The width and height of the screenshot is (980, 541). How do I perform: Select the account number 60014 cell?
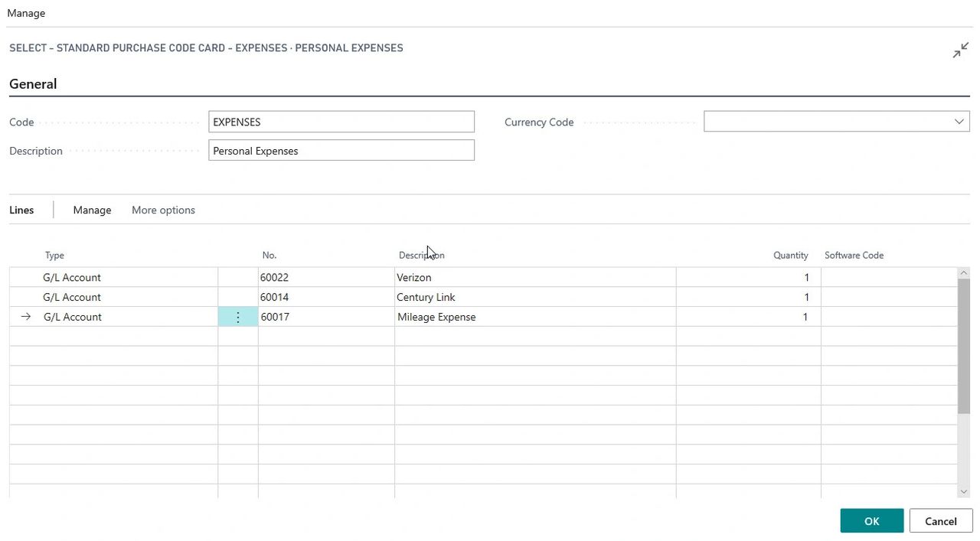[x=325, y=297]
